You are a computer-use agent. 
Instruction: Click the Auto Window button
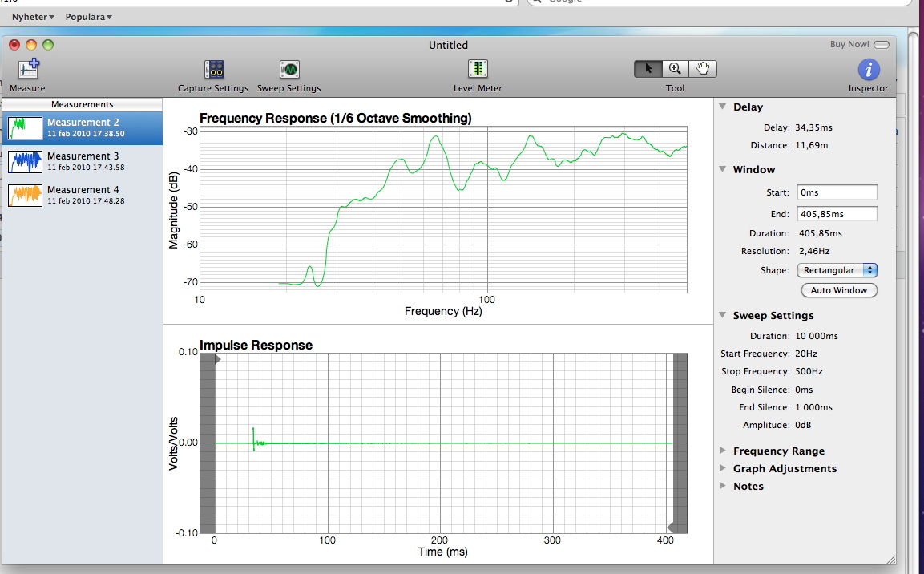click(839, 290)
